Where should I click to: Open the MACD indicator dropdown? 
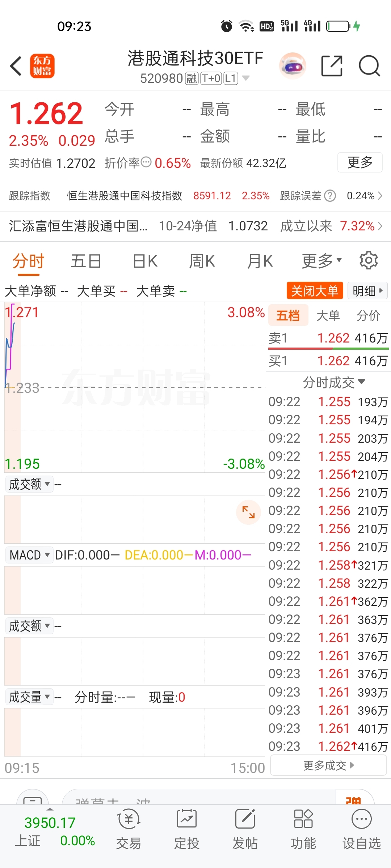(x=29, y=555)
